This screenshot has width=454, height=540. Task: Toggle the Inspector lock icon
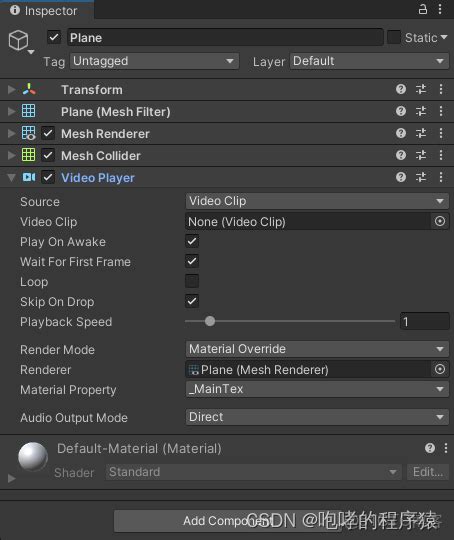(x=423, y=9)
